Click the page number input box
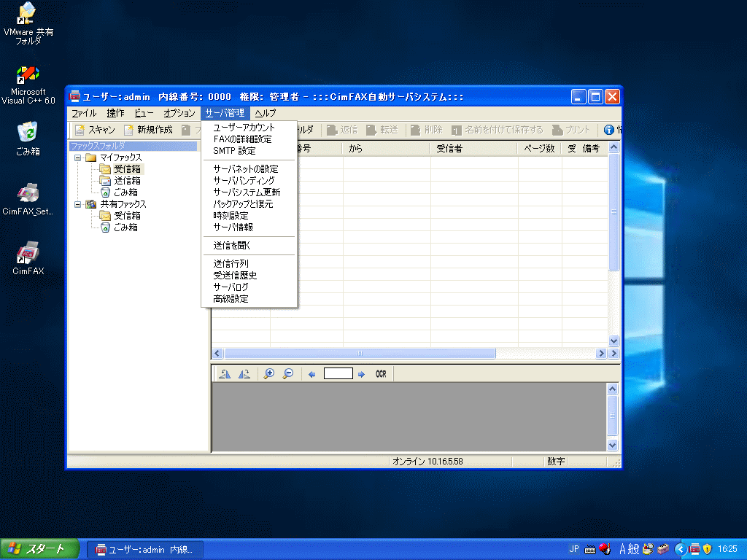Image resolution: width=747 pixels, height=560 pixels. 338,373
